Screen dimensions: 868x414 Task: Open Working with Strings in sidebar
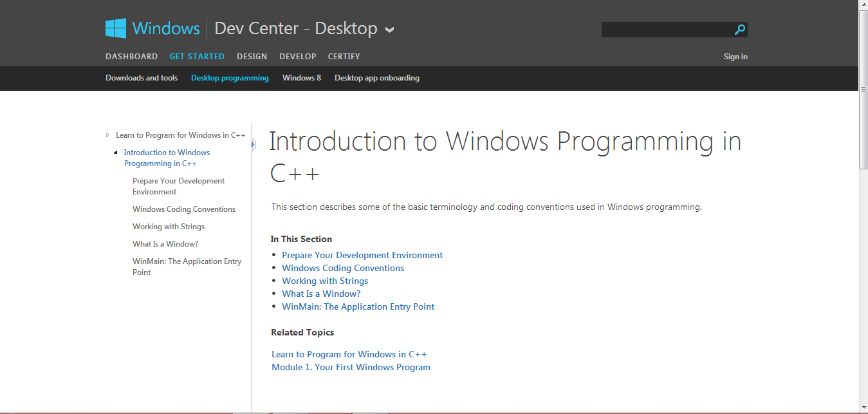[x=169, y=227]
